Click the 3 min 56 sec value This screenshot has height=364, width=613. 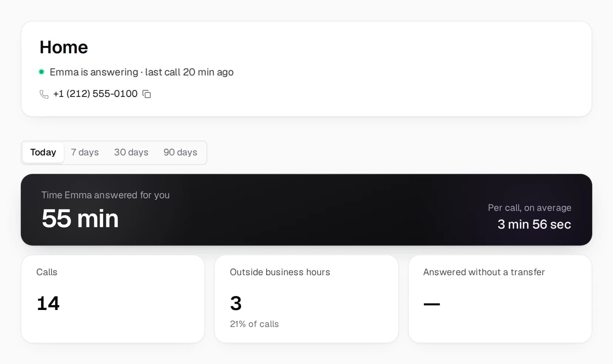coord(534,224)
